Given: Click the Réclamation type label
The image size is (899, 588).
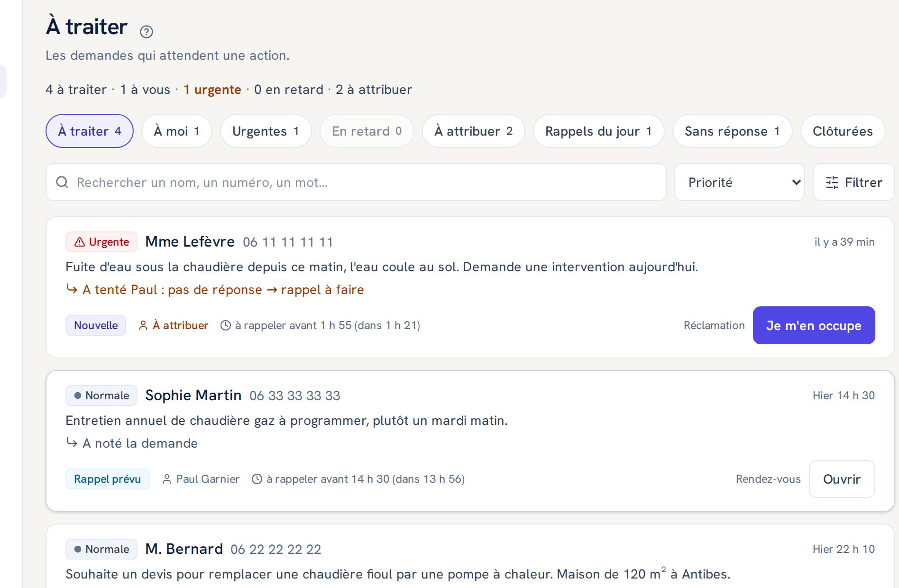Looking at the screenshot, I should pos(714,325).
